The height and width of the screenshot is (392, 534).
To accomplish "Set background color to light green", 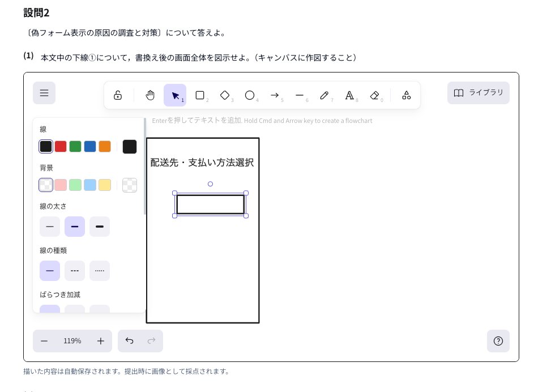I will click(75, 185).
